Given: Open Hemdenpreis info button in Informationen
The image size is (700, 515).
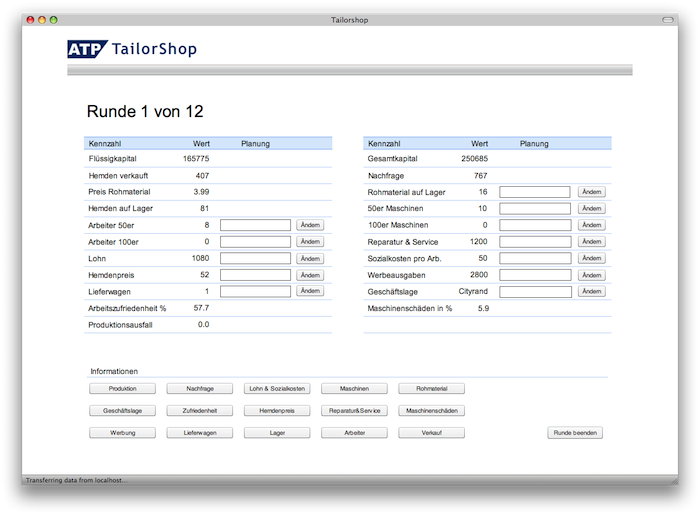Looking at the screenshot, I should pos(277,411).
